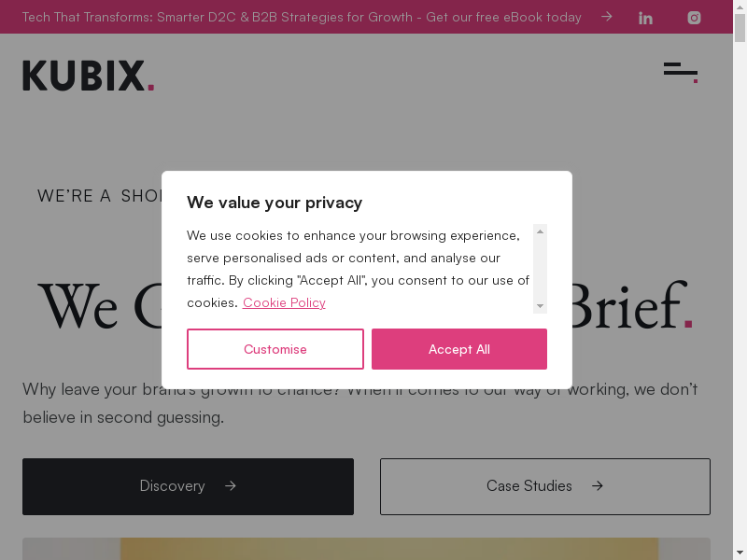Screen dimensions: 747x560
Task: Click the arrow icon beside Case Studies
Action: [598, 486]
